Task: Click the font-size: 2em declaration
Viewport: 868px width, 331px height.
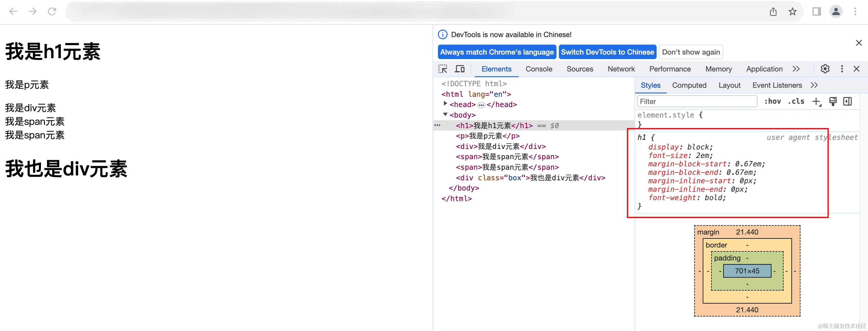Action: pyautogui.click(x=680, y=156)
